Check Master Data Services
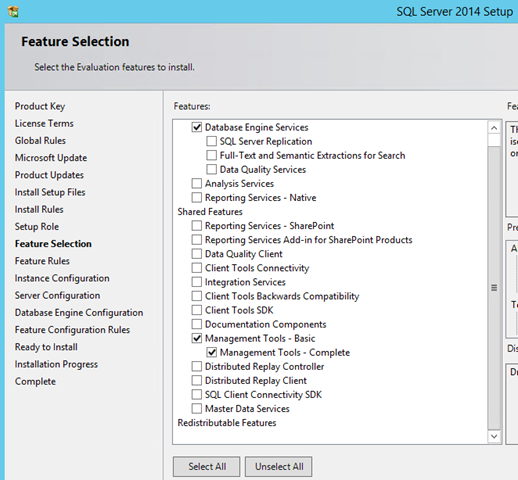This screenshot has width=518, height=480. (197, 408)
